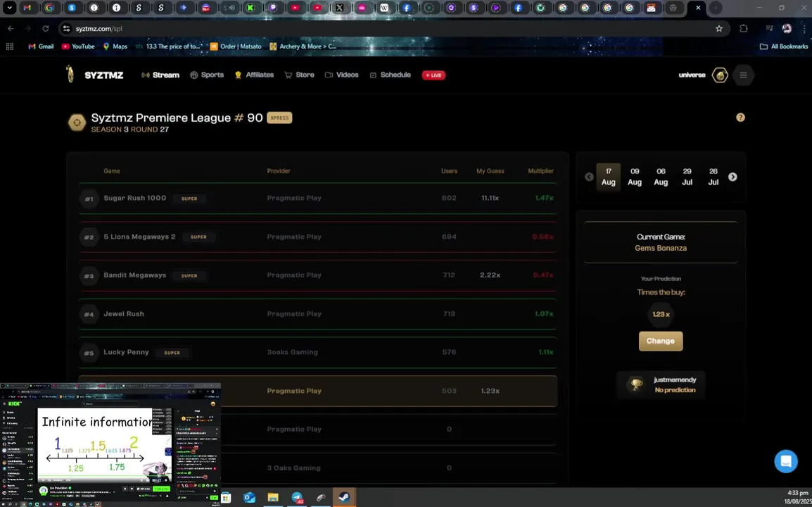Viewport: 812px width, 507px height.
Task: Select the Jewel Rush row
Action: click(x=318, y=314)
